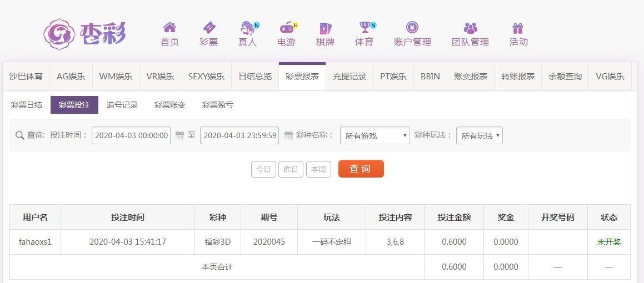Viewport: 644px width, 283px height.
Task: Open the 活动 gift box icon
Action: pyautogui.click(x=518, y=28)
